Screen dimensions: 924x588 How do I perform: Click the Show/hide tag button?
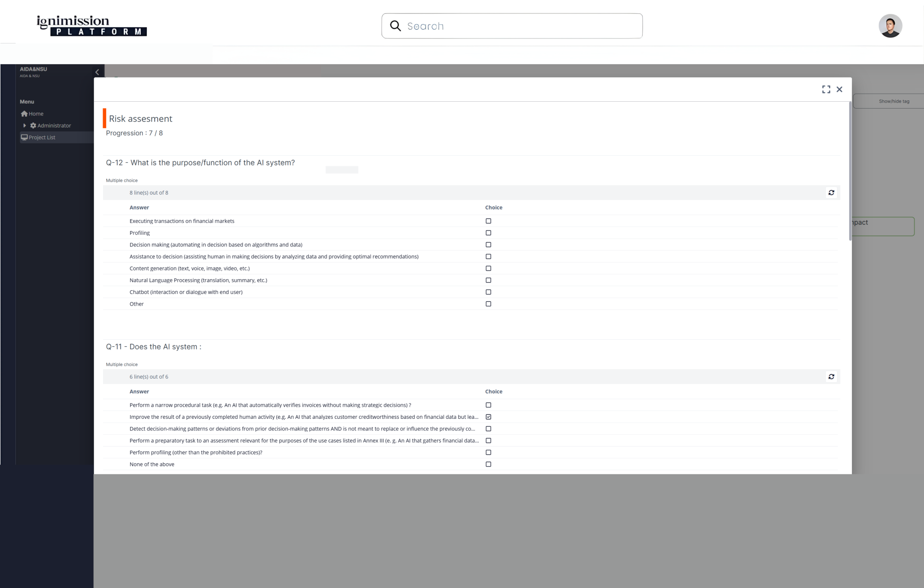click(894, 101)
